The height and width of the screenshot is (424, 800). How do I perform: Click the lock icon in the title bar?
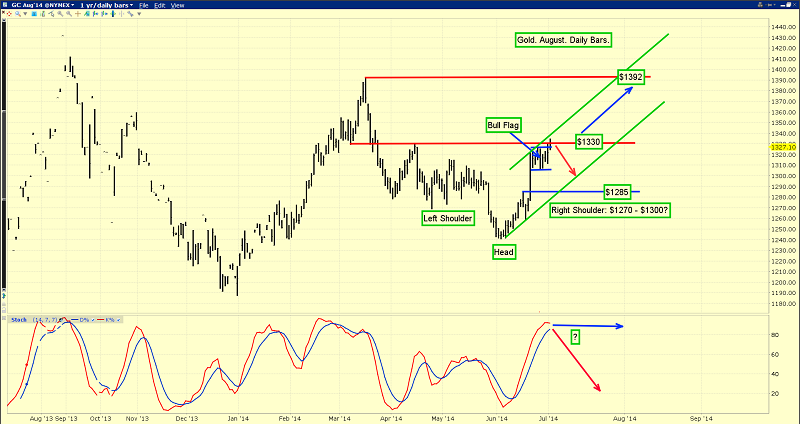(760, 5)
